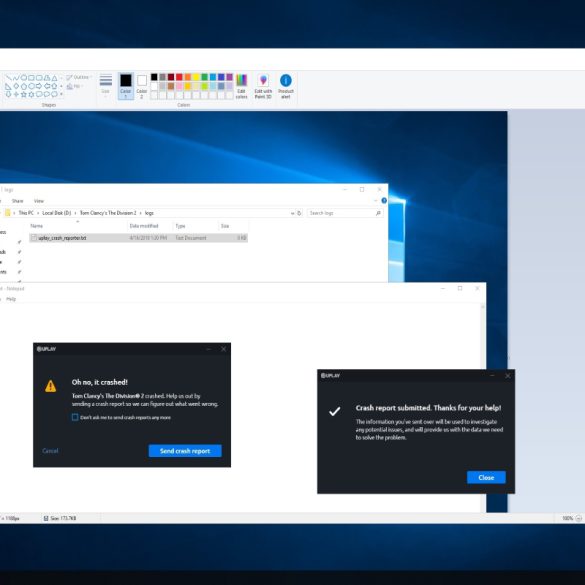Viewport: 585px width, 585px height.
Task: Select the Polygon shape
Action: point(47,78)
